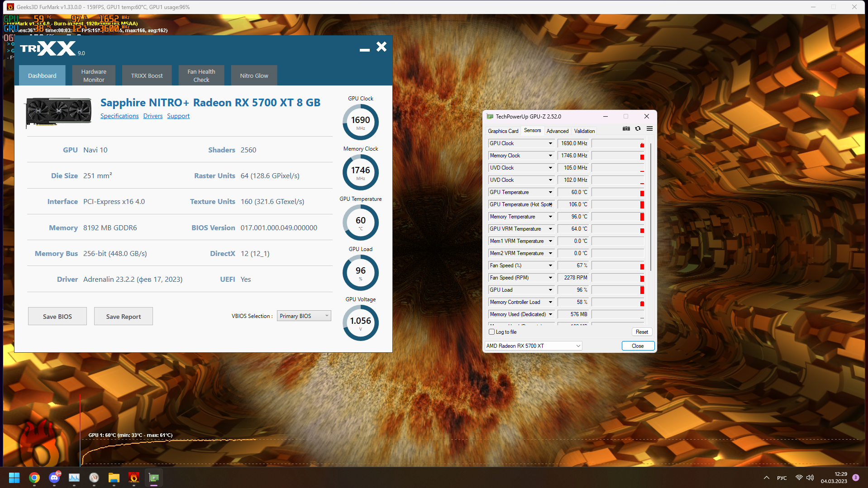Switch to GPU-Z Advanced tab
Screen dimensions: 868x488
[x=558, y=131]
